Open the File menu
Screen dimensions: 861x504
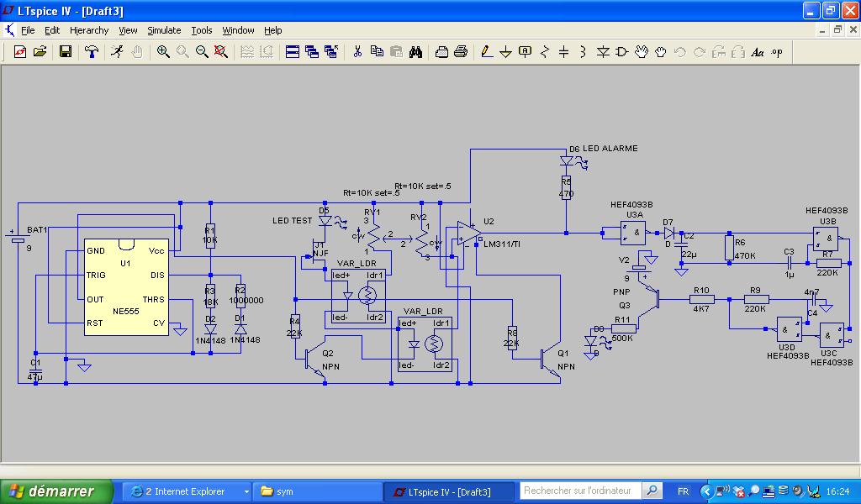click(28, 30)
